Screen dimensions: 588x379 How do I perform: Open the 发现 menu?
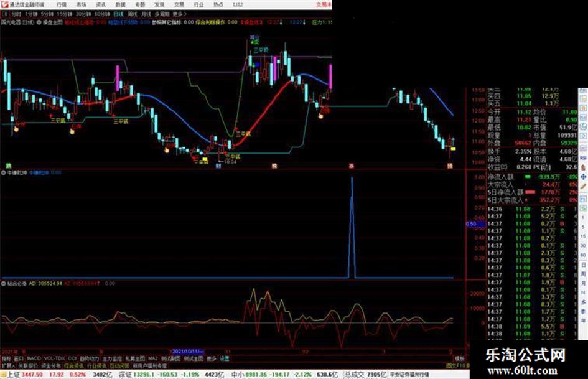(x=159, y=5)
